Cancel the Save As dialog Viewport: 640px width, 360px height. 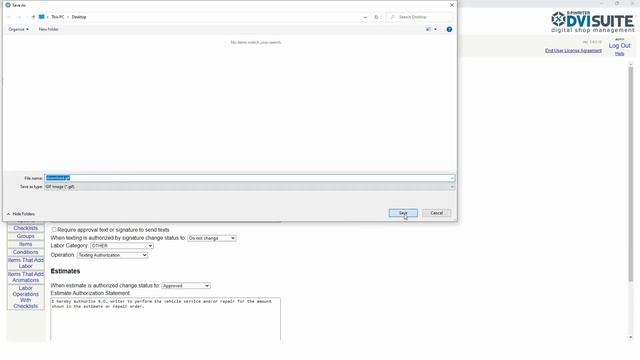click(436, 213)
